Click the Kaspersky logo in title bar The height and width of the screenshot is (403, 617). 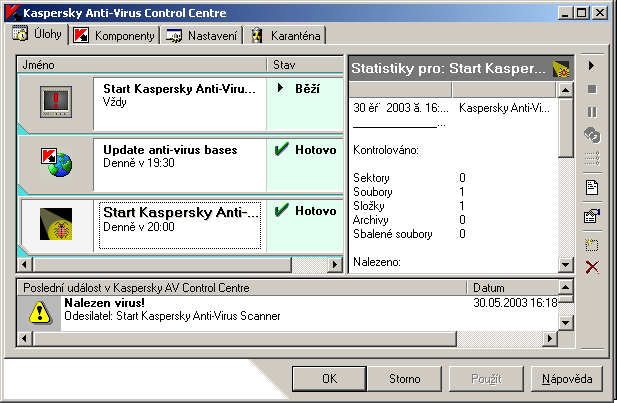point(13,13)
